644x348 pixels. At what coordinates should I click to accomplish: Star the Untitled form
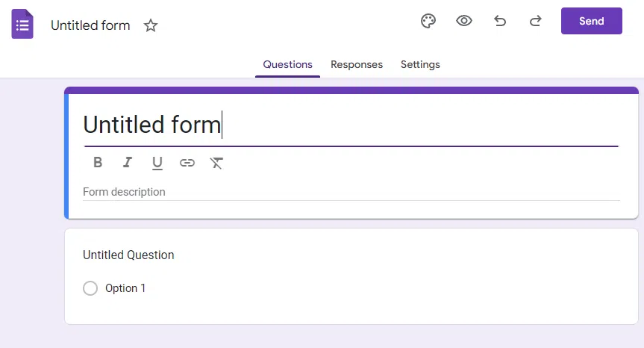click(151, 25)
